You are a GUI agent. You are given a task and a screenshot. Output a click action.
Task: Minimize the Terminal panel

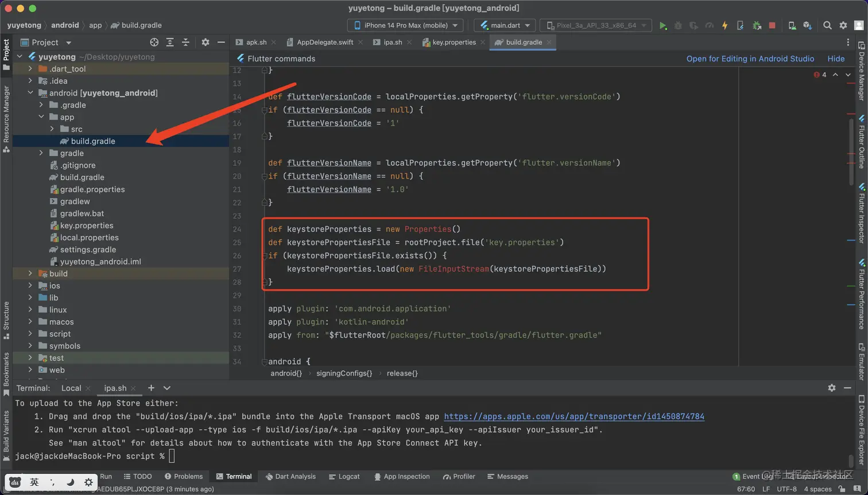(x=847, y=388)
